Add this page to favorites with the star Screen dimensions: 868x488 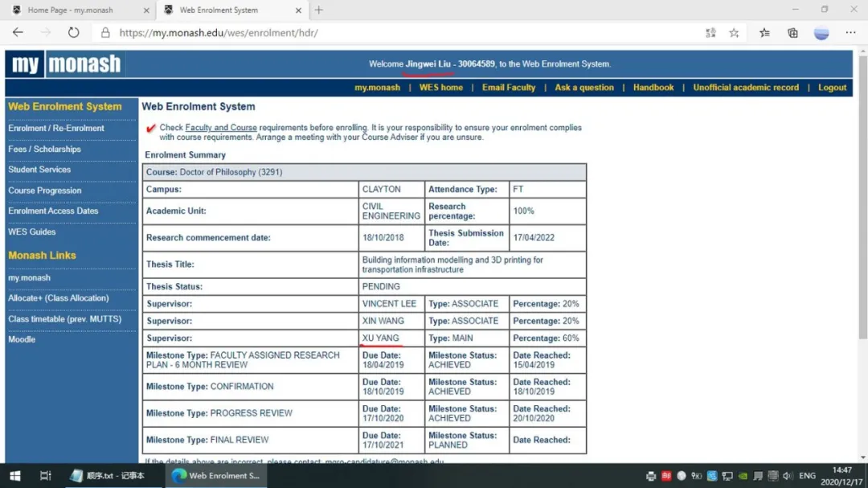(x=734, y=33)
